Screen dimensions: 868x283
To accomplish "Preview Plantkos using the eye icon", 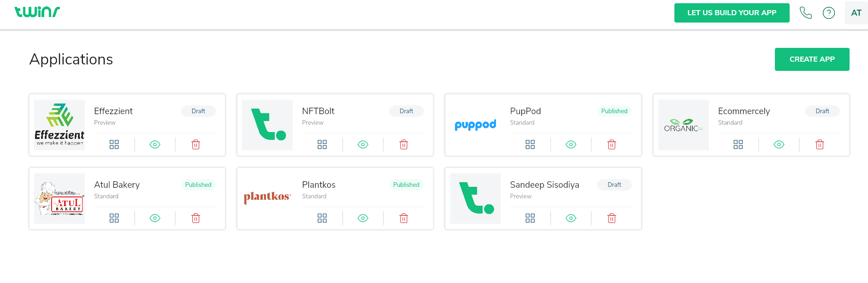I will [x=363, y=218].
